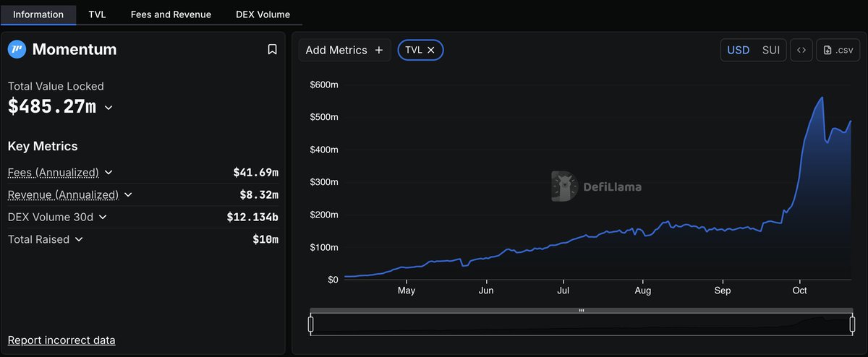Expand Revenue (Annualized) details

(x=128, y=194)
